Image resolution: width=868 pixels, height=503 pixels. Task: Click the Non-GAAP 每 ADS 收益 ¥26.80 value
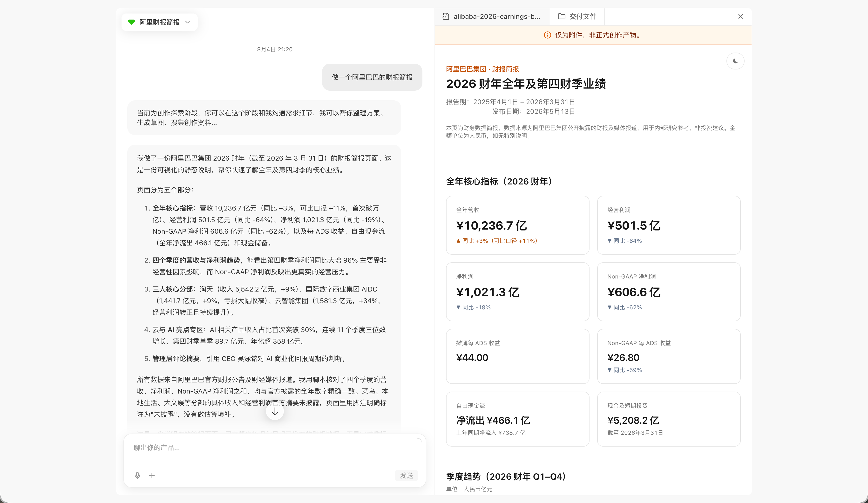point(623,358)
